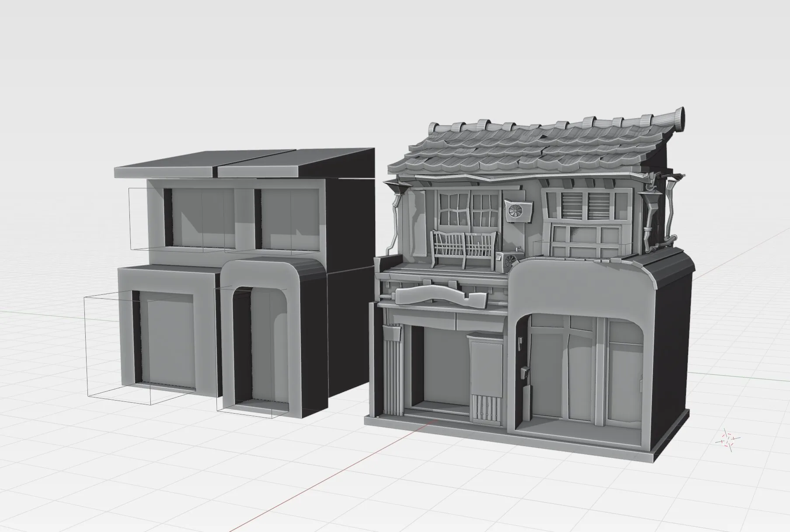Select the wall-mounted air conditioner fan unit

point(519,211)
